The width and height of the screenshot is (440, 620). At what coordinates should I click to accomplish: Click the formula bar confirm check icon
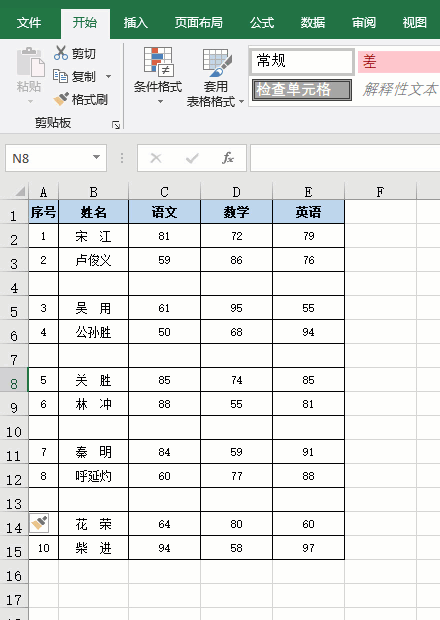pos(192,158)
